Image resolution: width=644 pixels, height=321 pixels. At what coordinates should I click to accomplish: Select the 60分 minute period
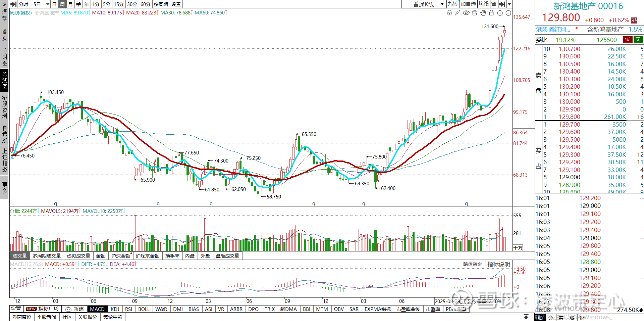[146, 4]
